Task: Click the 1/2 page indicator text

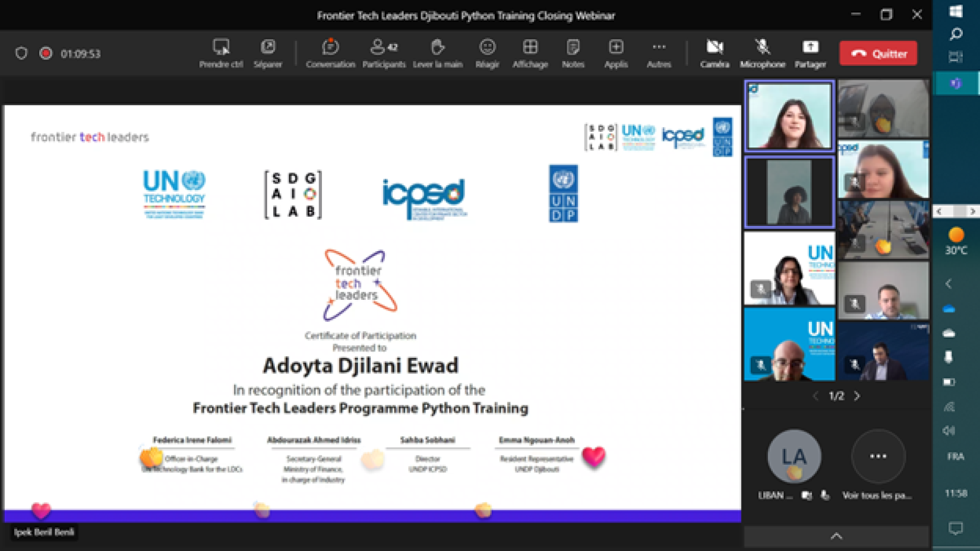Action: [x=836, y=396]
